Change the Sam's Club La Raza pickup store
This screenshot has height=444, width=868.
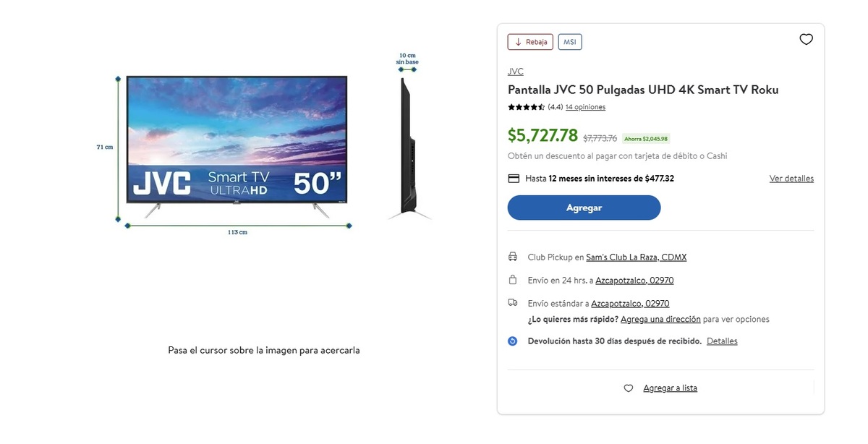(x=636, y=257)
